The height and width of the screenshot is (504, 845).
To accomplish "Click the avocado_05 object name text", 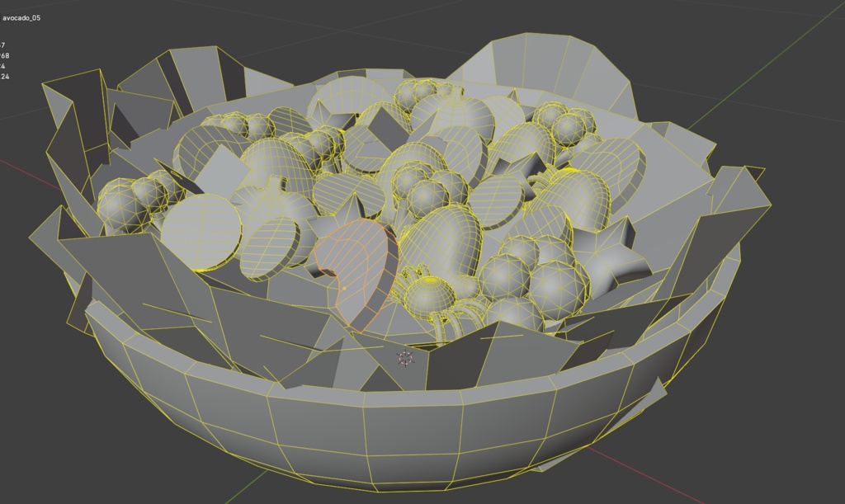I will click(x=21, y=18).
